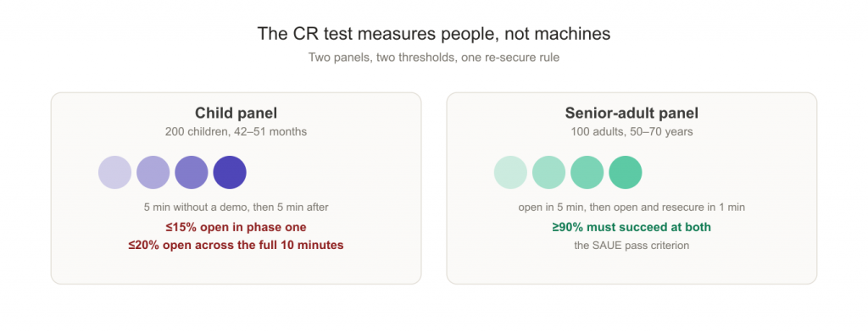
Task: Click '5 min without a demo' description
Action: 236,207
